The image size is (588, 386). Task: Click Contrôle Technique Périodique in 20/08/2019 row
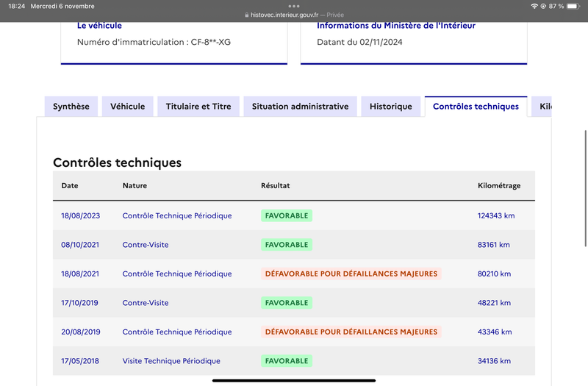point(177,332)
